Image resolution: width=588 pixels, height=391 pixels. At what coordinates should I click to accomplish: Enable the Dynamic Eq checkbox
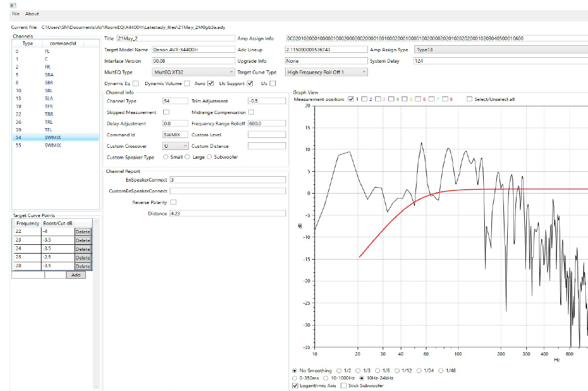click(135, 83)
